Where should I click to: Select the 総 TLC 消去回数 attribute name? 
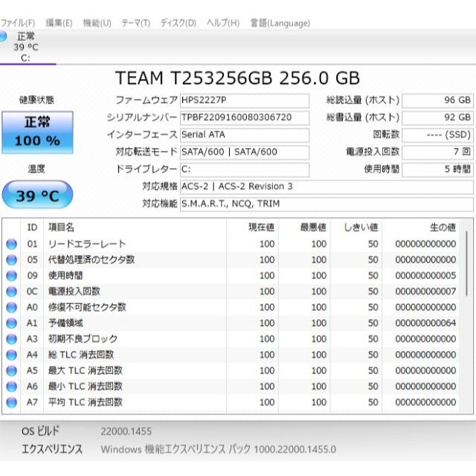(81, 354)
